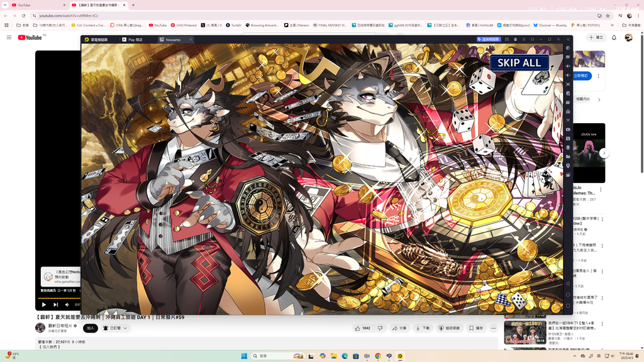Open Chrome's three-dot menu
This screenshot has width=644, height=362.
[638, 16]
